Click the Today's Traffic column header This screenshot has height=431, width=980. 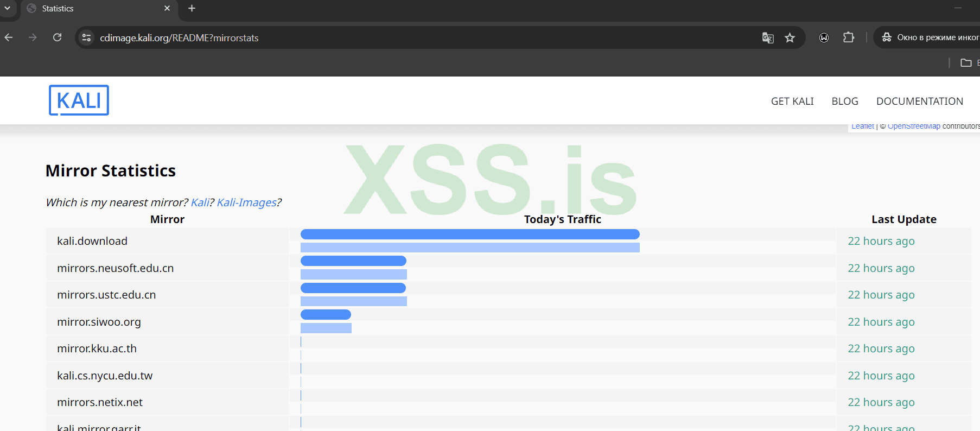tap(563, 219)
